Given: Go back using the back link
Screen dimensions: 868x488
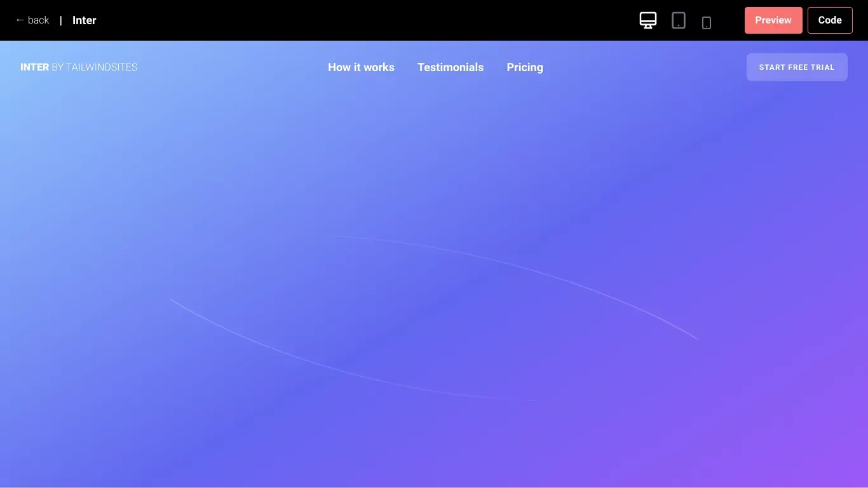Looking at the screenshot, I should [32, 20].
